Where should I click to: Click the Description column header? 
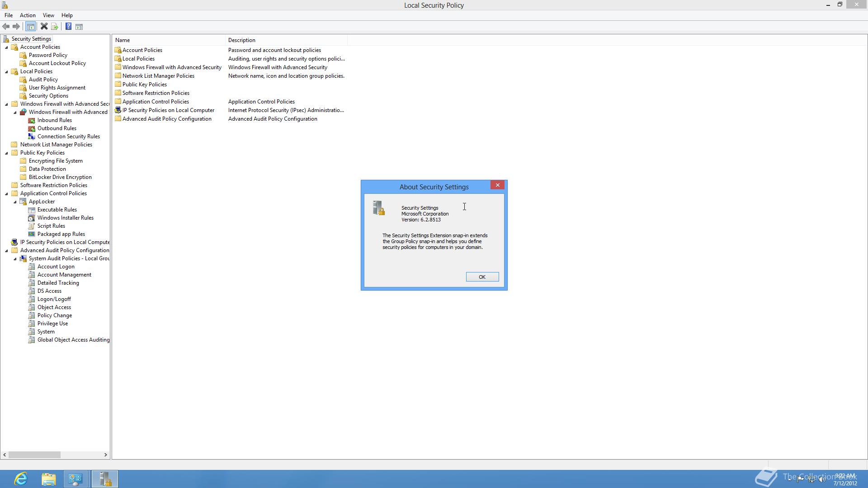pos(241,40)
